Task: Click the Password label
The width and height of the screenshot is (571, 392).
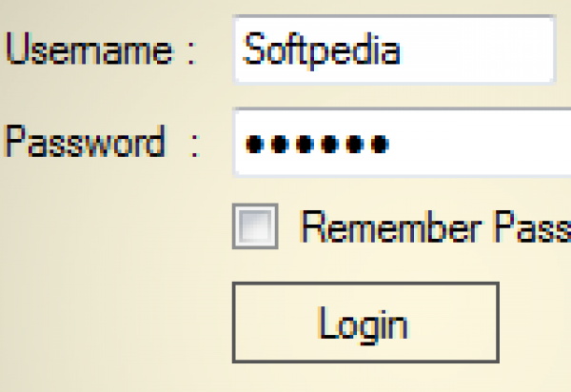Action: point(85,144)
